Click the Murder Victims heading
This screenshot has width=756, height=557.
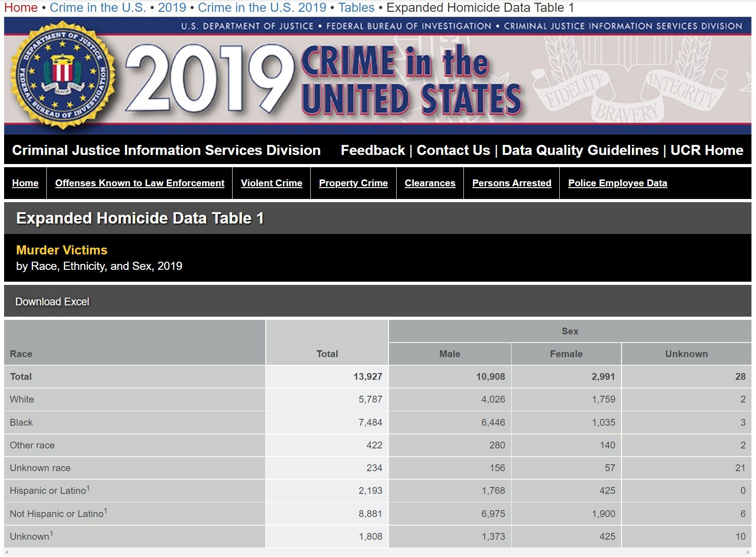(x=62, y=250)
